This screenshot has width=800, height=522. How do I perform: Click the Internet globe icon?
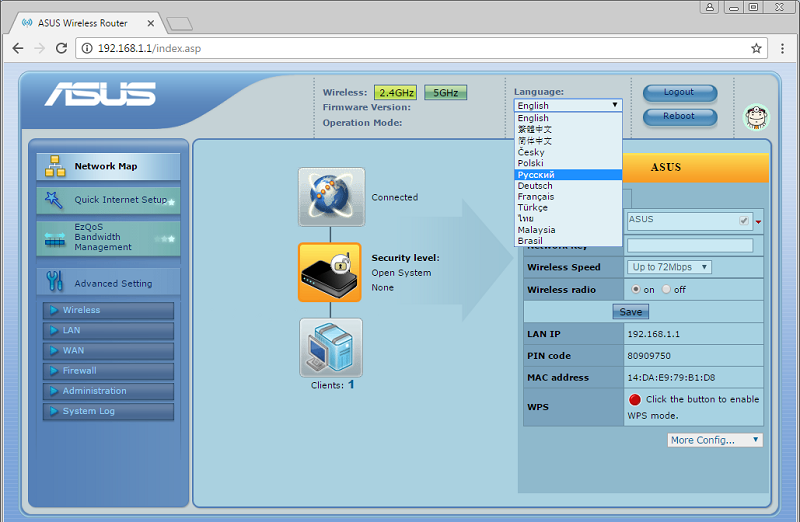[x=332, y=197]
